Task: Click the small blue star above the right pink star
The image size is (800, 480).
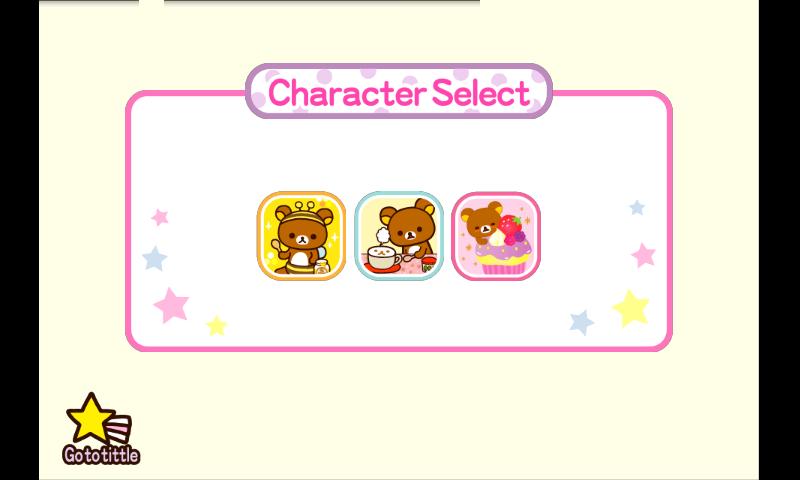Action: point(637,208)
